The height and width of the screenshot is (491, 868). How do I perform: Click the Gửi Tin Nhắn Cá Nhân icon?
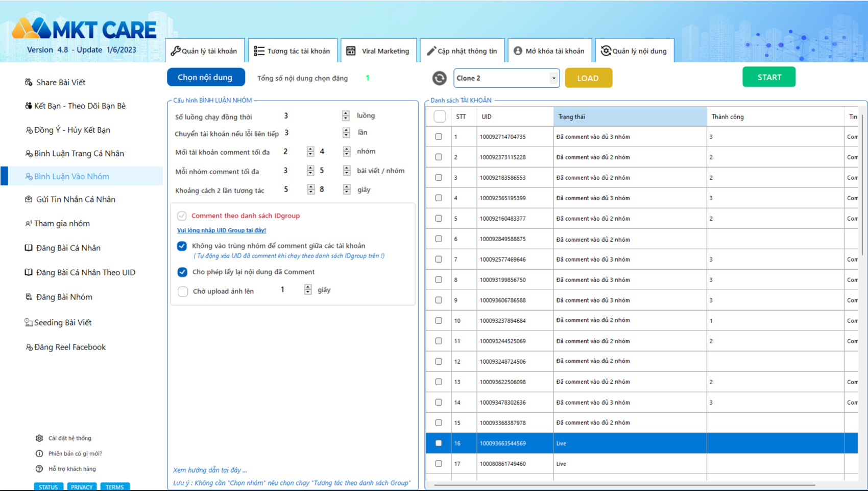tap(29, 199)
